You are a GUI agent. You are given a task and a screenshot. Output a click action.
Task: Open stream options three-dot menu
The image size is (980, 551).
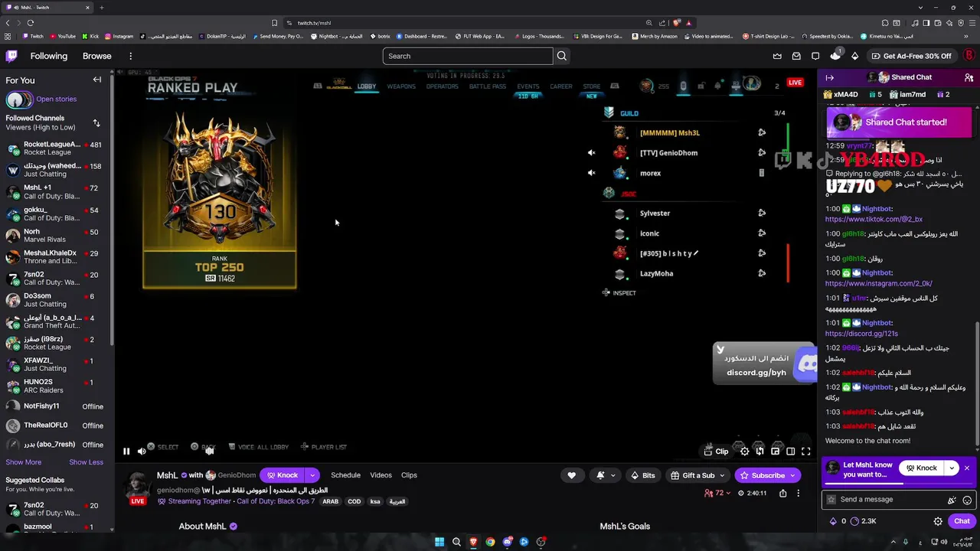(x=798, y=494)
